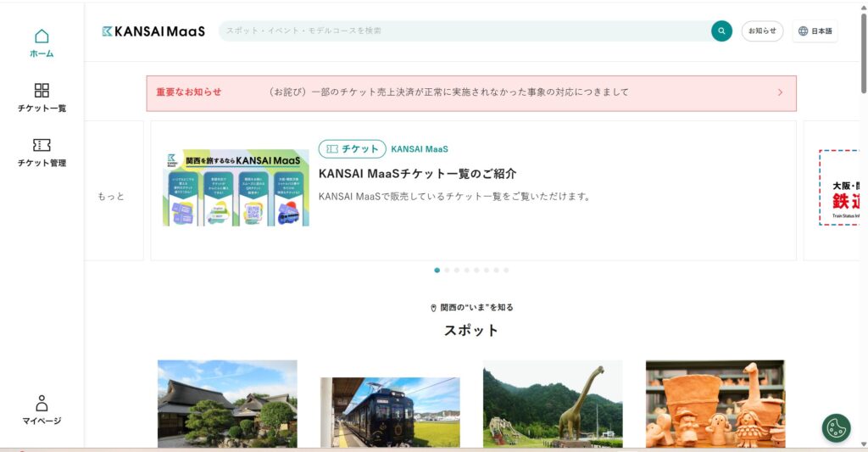Viewport: 868px width, 452px height.
Task: Click the お知らせ button
Action: [762, 31]
